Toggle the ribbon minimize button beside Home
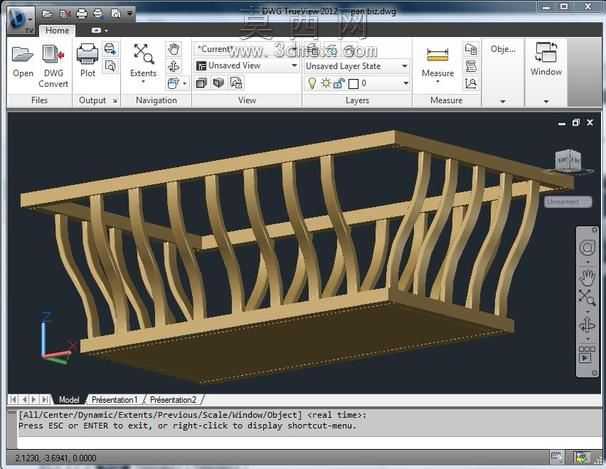This screenshot has width=606, height=469. tap(96, 31)
